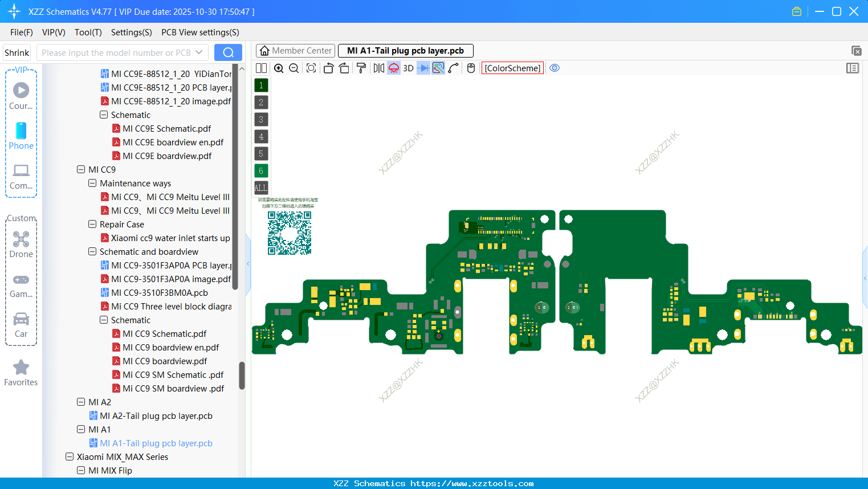Switch to 3D board view

pyautogui.click(x=407, y=68)
